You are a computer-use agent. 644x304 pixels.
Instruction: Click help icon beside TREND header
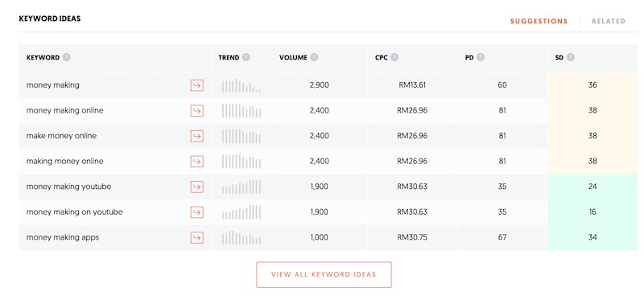246,57
